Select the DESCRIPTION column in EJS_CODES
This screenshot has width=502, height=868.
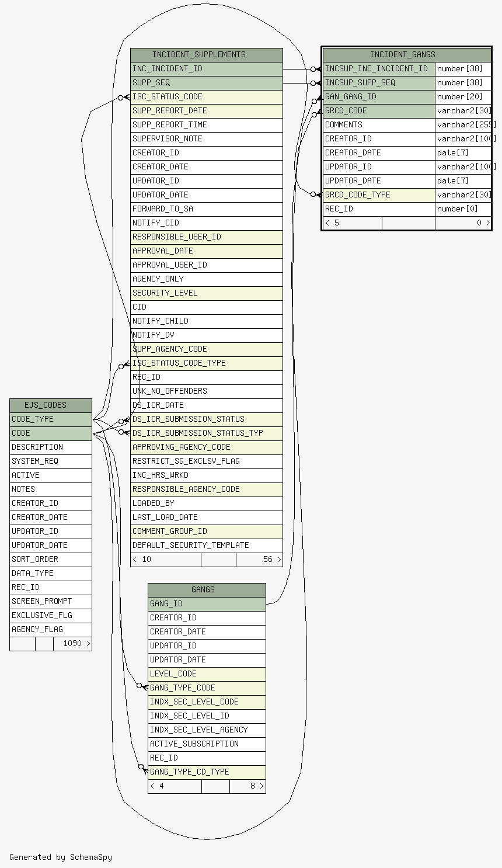tap(51, 447)
